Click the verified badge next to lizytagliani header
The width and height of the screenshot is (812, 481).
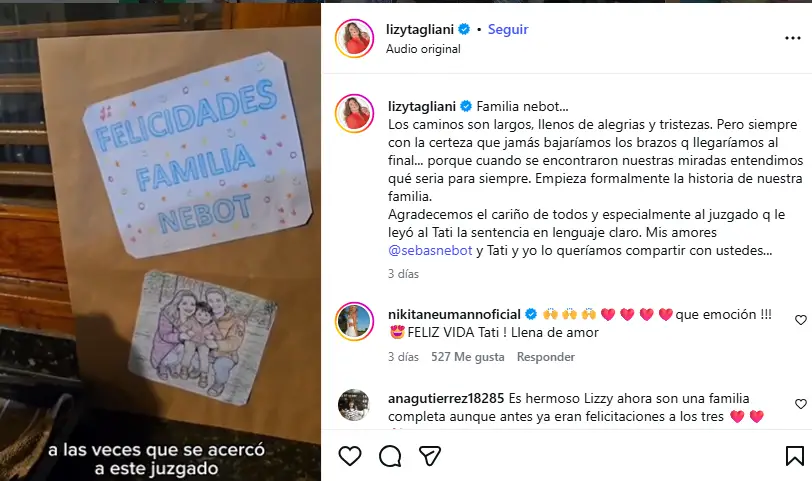(464, 30)
